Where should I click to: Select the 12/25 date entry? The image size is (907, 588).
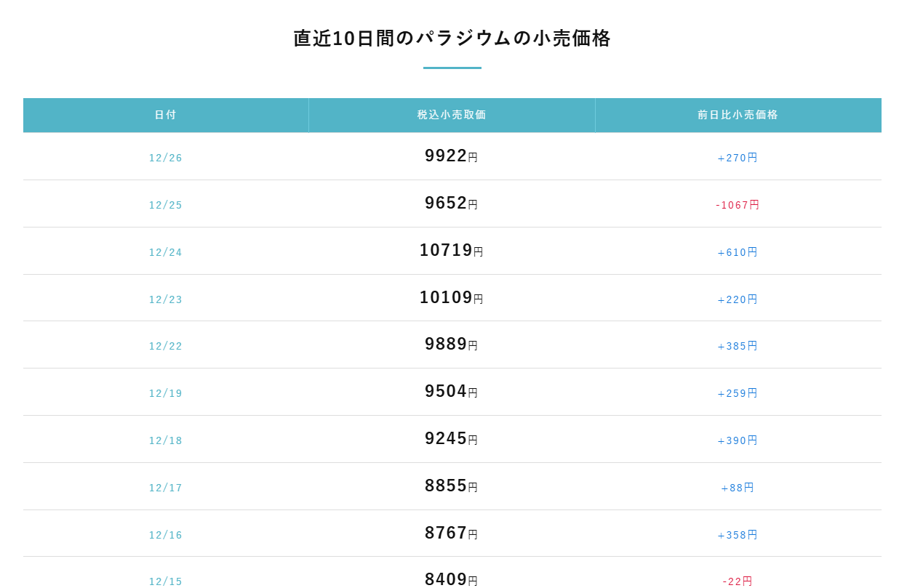166,205
